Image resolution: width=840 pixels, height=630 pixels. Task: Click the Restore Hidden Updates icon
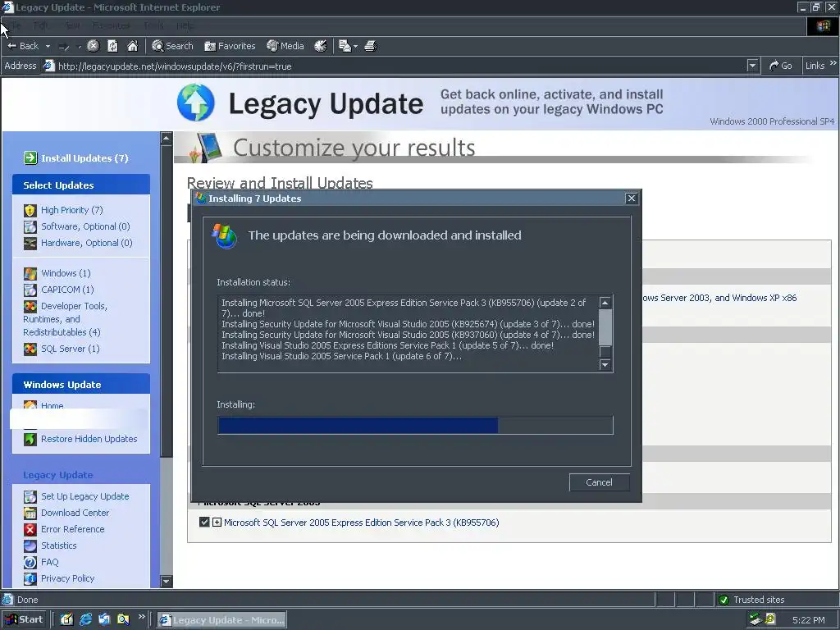[30, 439]
